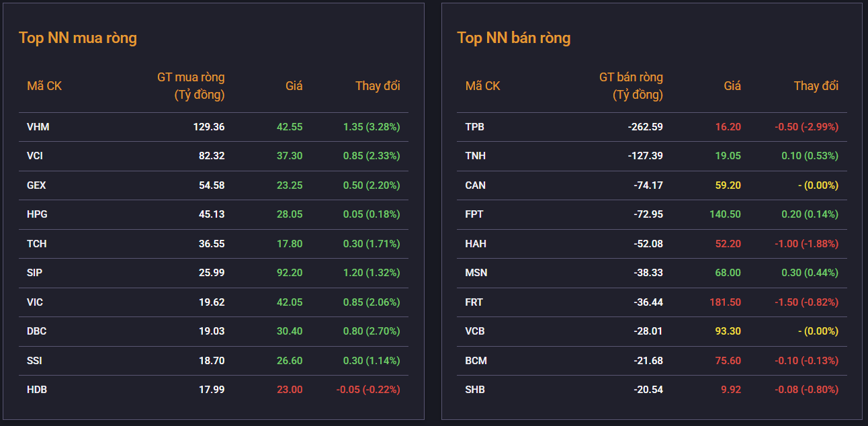Select GEX net buy value 54.58
Screen dimensions: 868x426
[x=212, y=185]
